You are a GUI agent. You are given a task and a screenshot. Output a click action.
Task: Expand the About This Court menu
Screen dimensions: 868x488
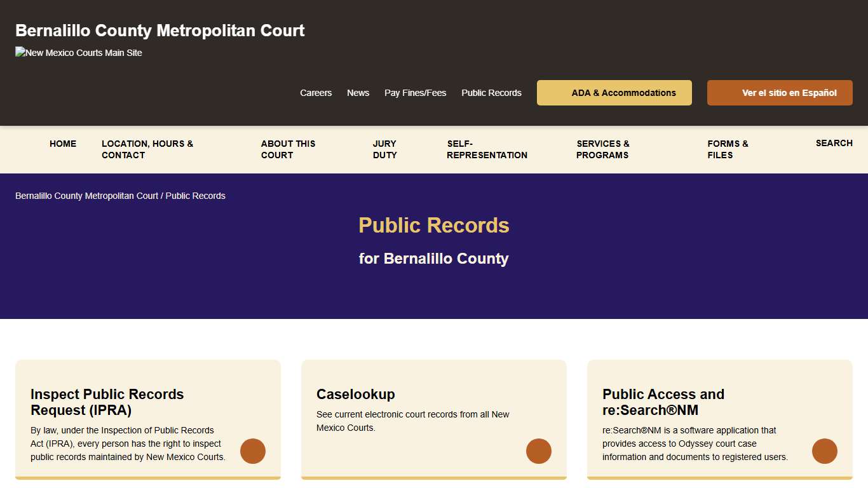288,149
